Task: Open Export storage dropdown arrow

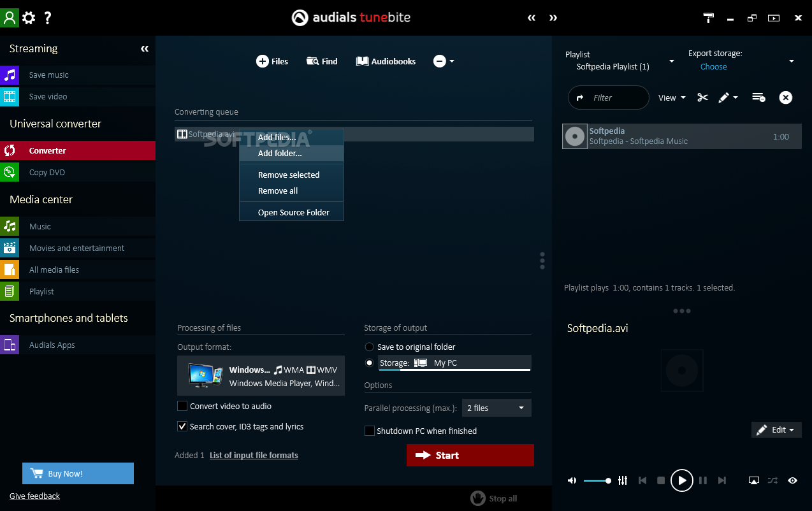Action: (x=792, y=61)
